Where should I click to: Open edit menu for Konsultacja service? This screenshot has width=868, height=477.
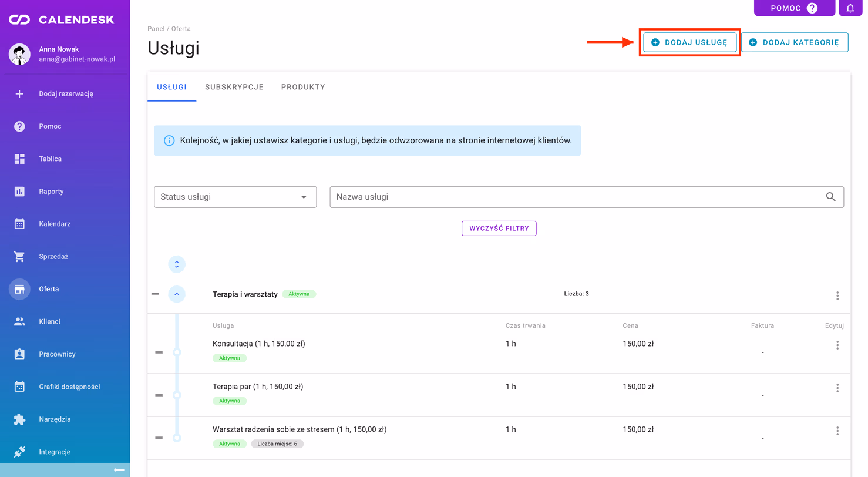pyautogui.click(x=837, y=345)
